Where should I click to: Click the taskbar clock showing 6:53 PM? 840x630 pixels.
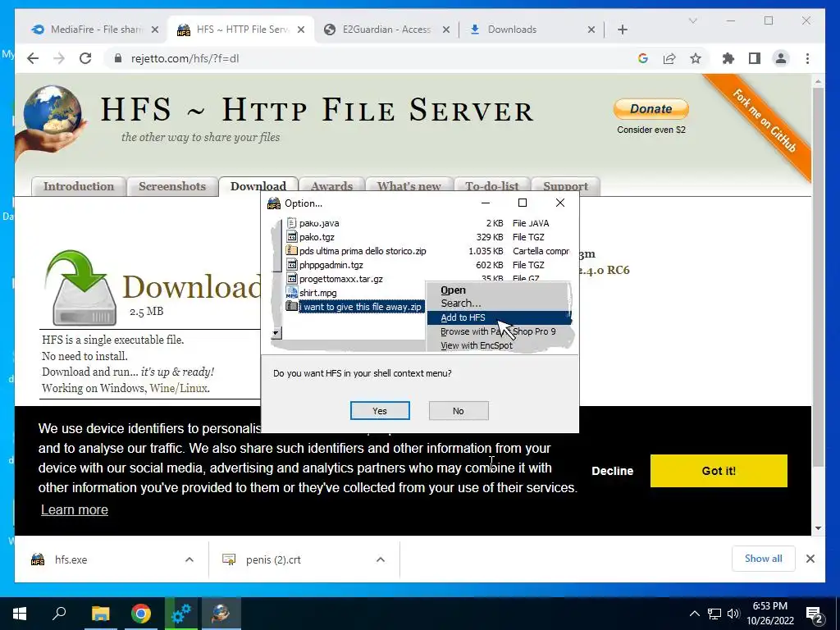[769, 614]
